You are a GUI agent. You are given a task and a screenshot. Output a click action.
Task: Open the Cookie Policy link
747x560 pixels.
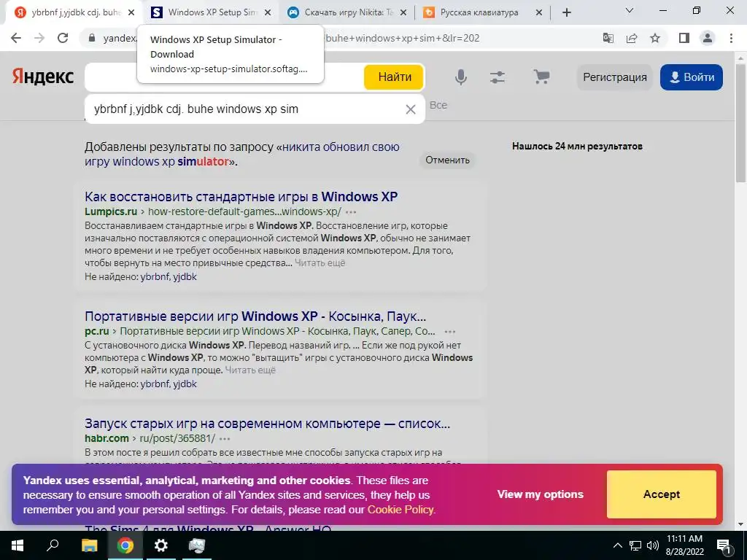pos(400,510)
